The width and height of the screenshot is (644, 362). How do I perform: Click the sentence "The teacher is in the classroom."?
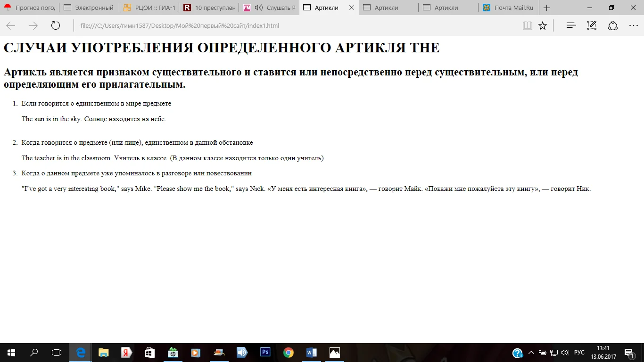tap(67, 158)
